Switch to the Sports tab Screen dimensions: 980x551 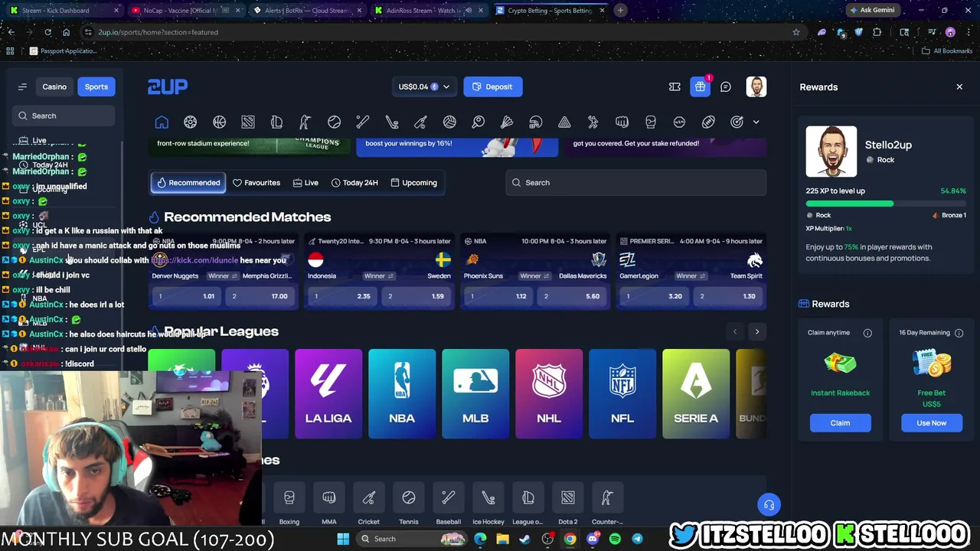coord(96,86)
